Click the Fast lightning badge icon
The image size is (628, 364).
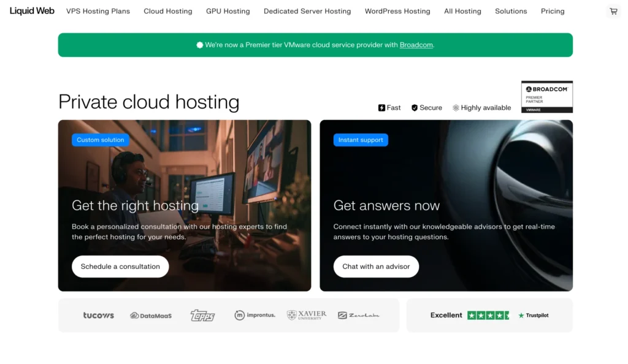pyautogui.click(x=382, y=107)
